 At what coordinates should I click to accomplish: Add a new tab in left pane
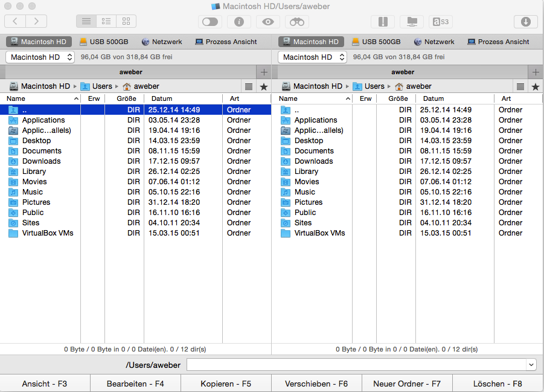[x=264, y=72]
